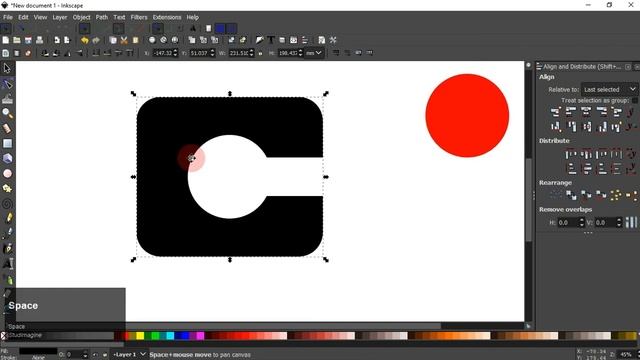Click the vertical canvas scrollbar

tap(529, 200)
